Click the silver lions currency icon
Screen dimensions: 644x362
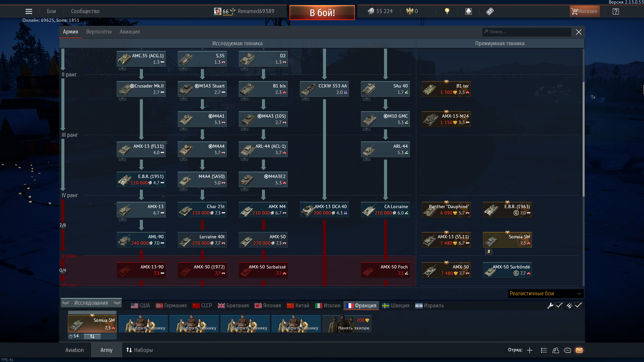[x=371, y=11]
